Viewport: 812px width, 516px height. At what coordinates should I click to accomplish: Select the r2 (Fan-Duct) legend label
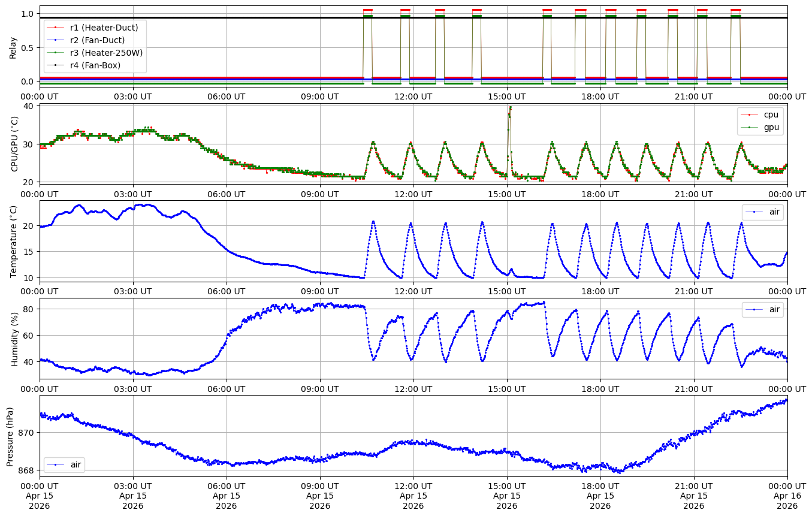pyautogui.click(x=97, y=40)
